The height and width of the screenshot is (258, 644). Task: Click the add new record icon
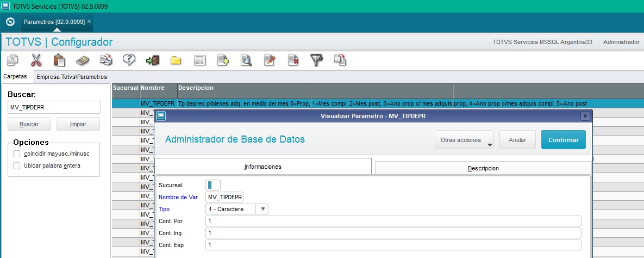(223, 60)
